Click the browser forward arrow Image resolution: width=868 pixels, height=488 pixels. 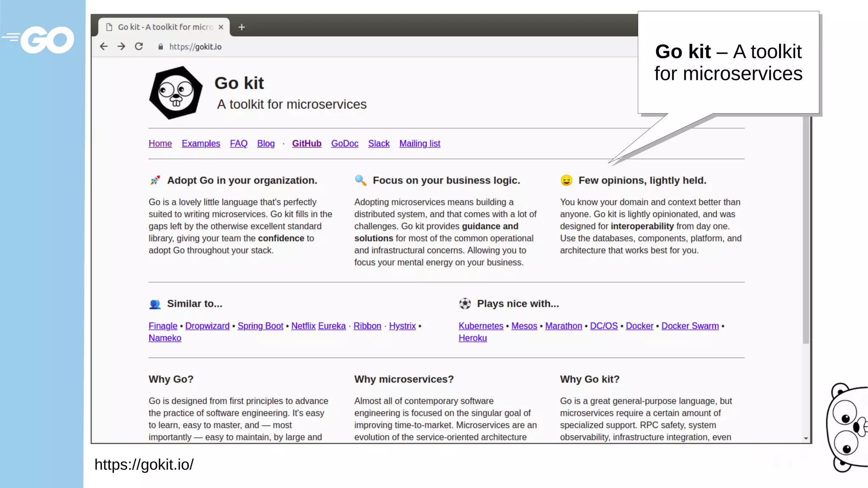(x=121, y=47)
